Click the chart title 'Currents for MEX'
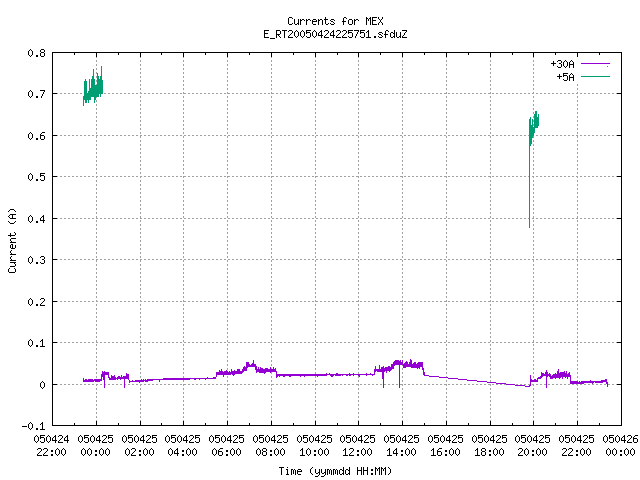Screen dimensions: 640x480 pyautogui.click(x=335, y=21)
